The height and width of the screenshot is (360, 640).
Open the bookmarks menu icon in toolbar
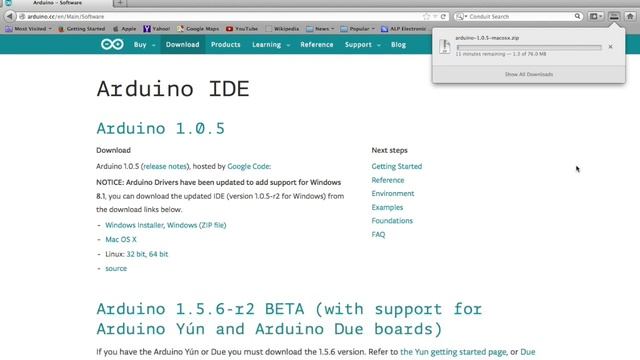coord(596,16)
